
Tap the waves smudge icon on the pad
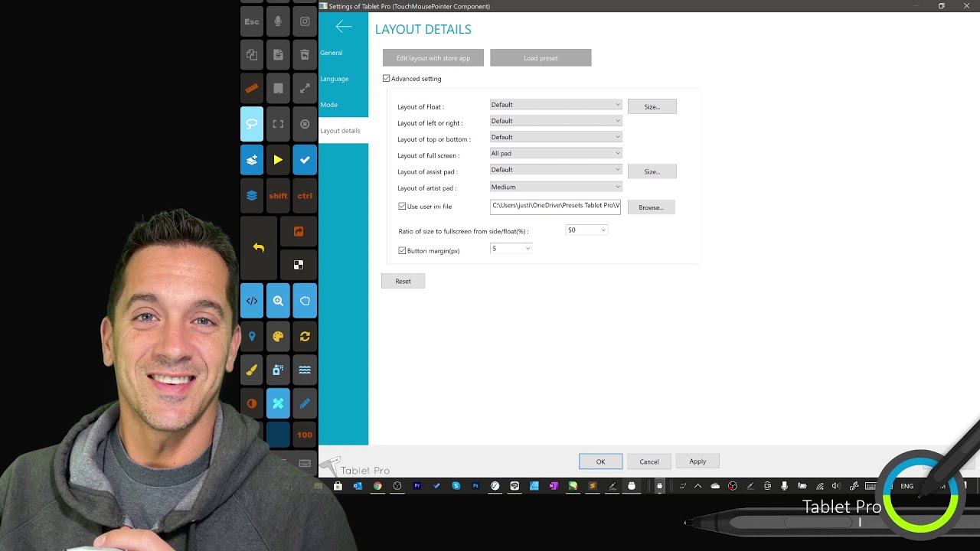pos(305,370)
